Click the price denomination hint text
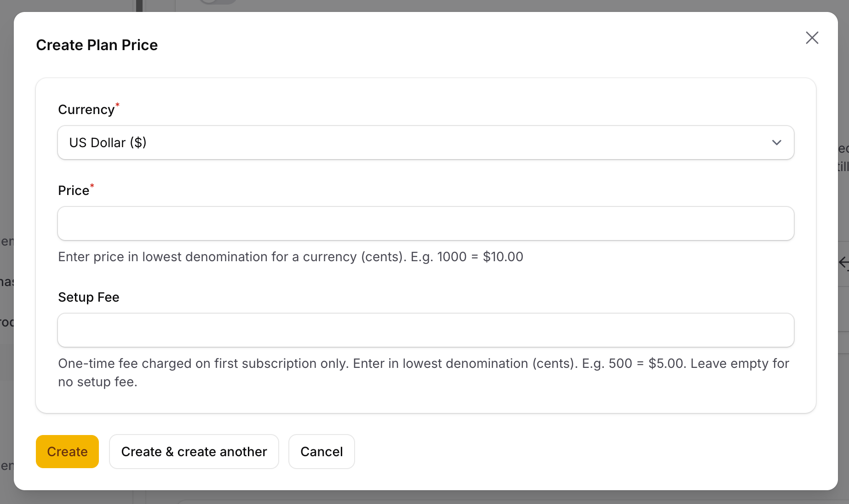 290,257
